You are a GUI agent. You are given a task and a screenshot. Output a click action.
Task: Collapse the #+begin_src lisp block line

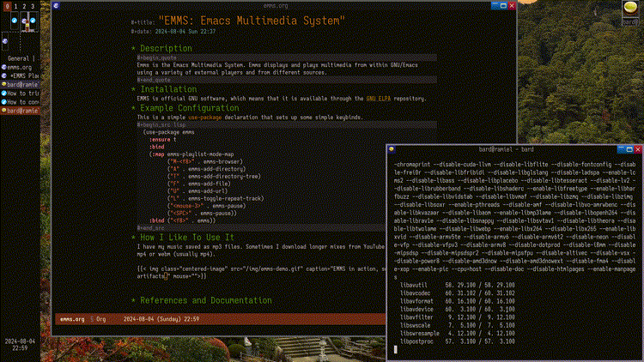287,124
